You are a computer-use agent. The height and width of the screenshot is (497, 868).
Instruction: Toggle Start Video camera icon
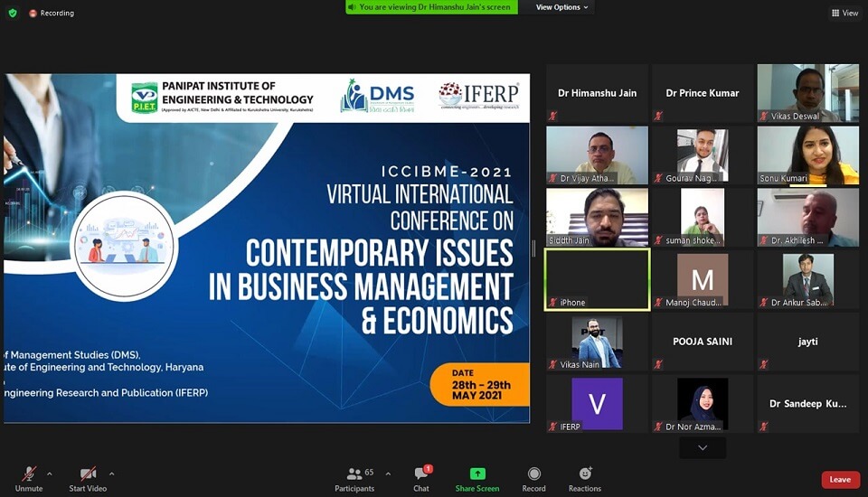click(x=88, y=474)
